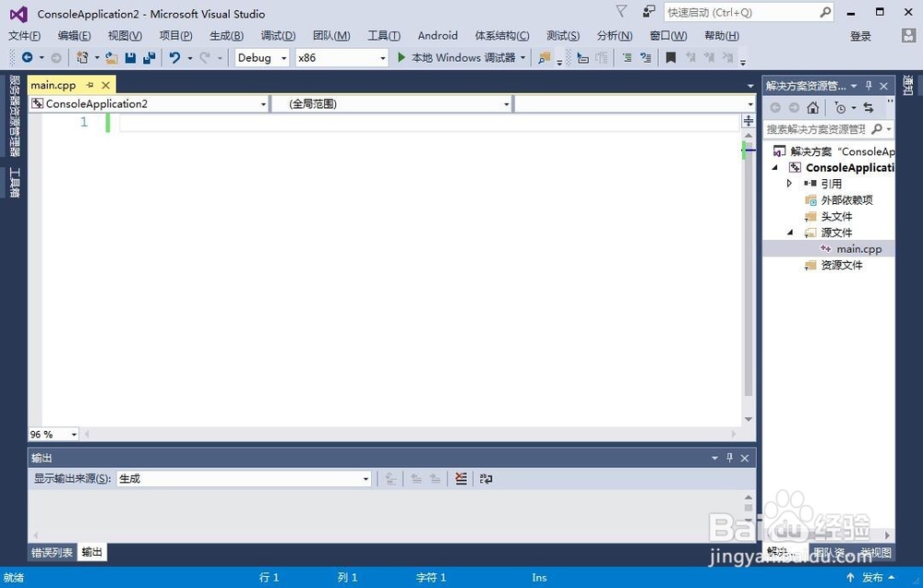Toggle Word Wrap icon in Output panel
The width and height of the screenshot is (923, 588).
pyautogui.click(x=485, y=478)
